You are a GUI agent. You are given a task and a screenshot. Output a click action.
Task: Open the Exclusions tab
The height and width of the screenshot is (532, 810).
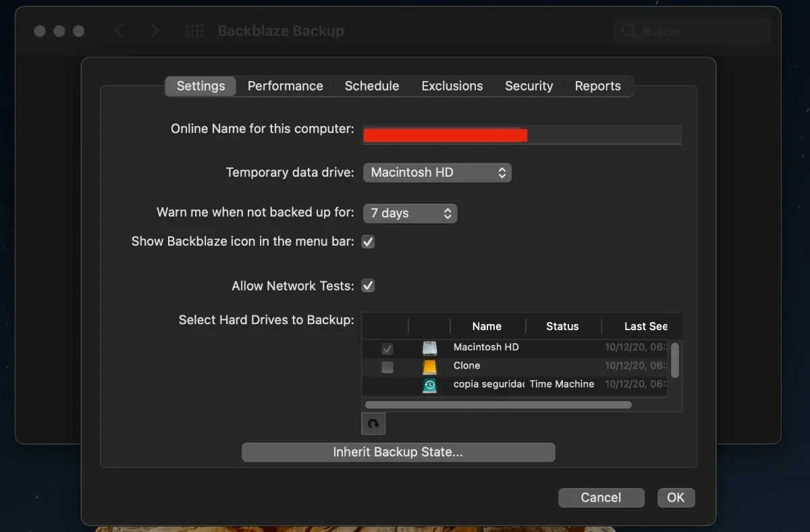(x=452, y=86)
